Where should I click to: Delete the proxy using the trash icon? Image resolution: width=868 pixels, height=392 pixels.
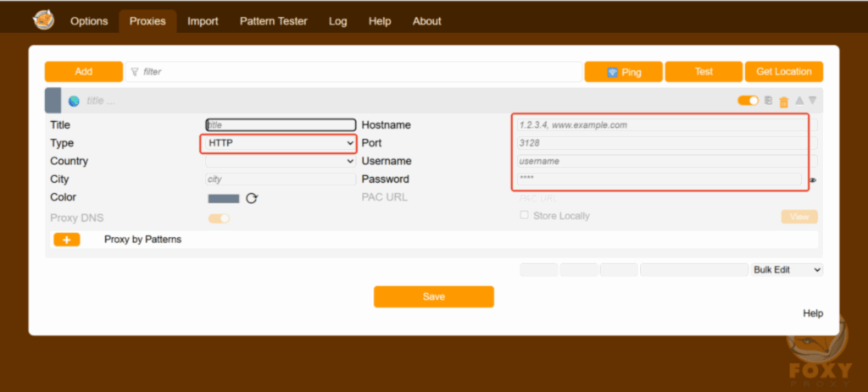(x=783, y=102)
